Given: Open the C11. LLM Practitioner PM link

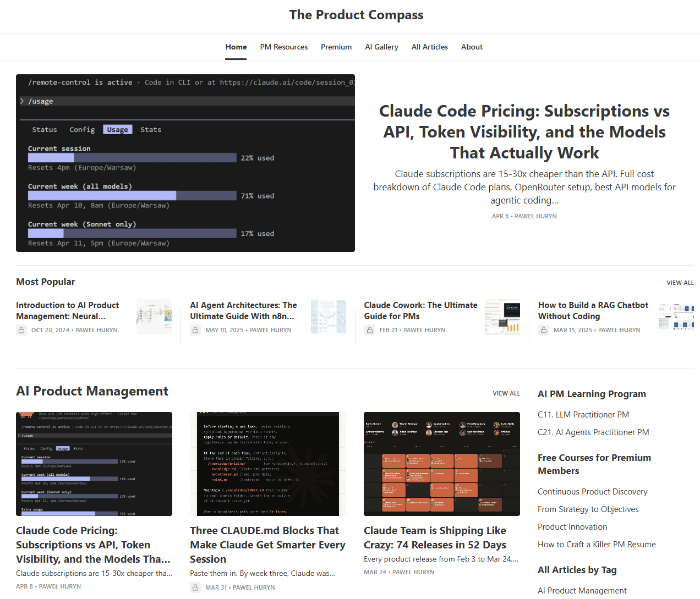Looking at the screenshot, I should [583, 415].
